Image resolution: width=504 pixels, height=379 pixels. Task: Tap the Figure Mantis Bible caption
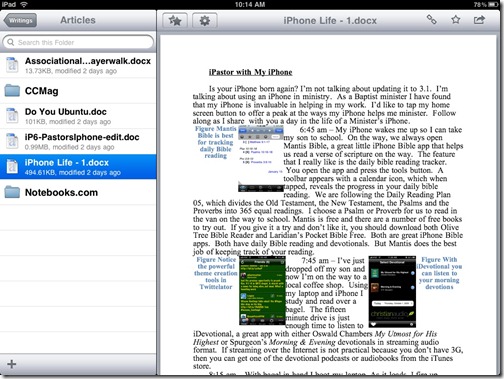(215, 142)
